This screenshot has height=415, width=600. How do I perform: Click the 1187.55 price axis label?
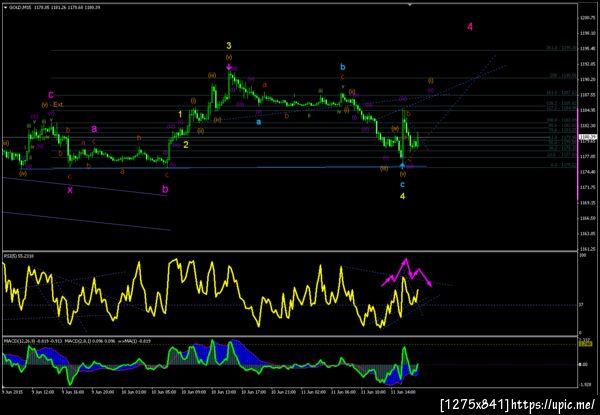pyautogui.click(x=586, y=95)
